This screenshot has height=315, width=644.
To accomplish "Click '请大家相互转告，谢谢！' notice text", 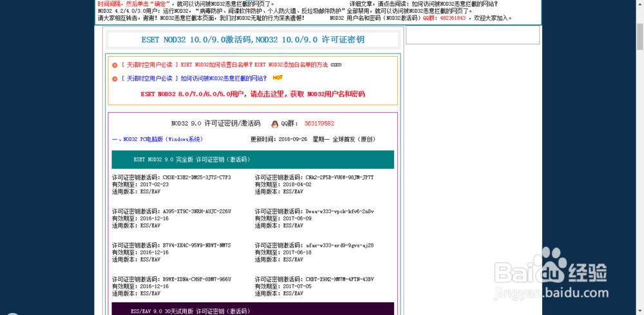I will 128,18.
